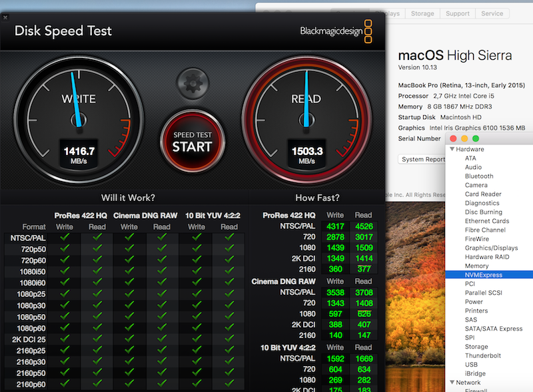Open the Service tab in About This Mac
Viewport: 533px width, 392px height.
492,13
